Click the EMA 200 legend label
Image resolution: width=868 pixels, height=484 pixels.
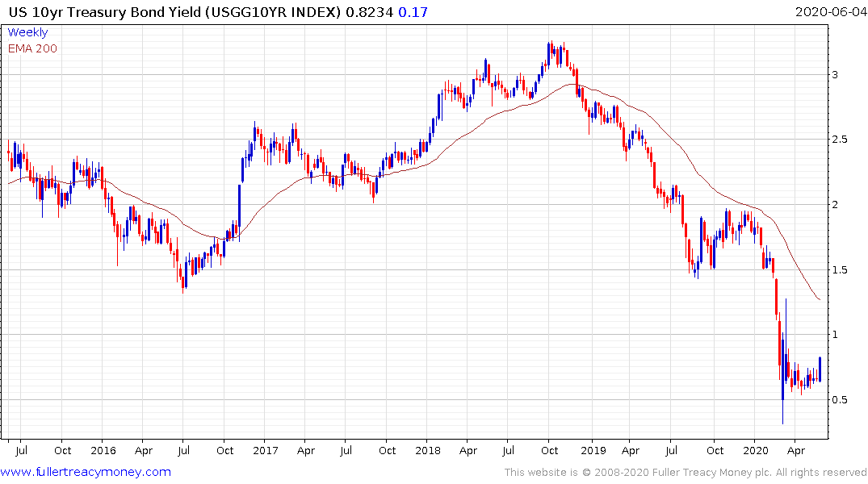[32, 48]
